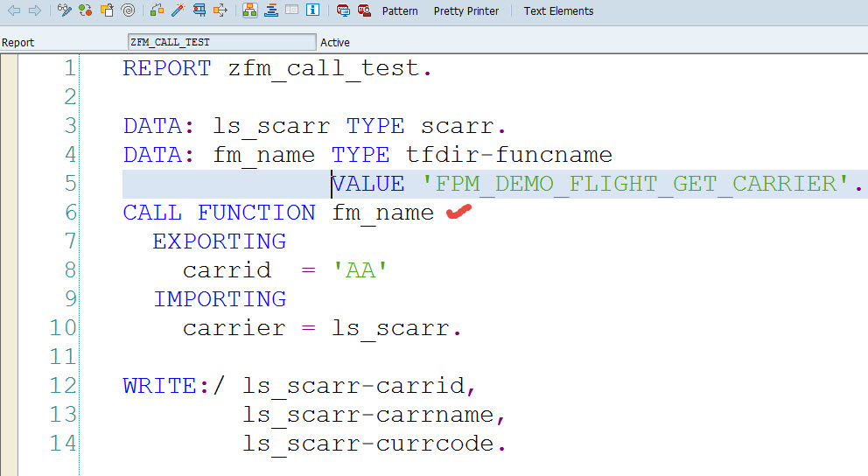868x476 pixels.
Task: Click the 'AA' string literal
Action: 360,269
